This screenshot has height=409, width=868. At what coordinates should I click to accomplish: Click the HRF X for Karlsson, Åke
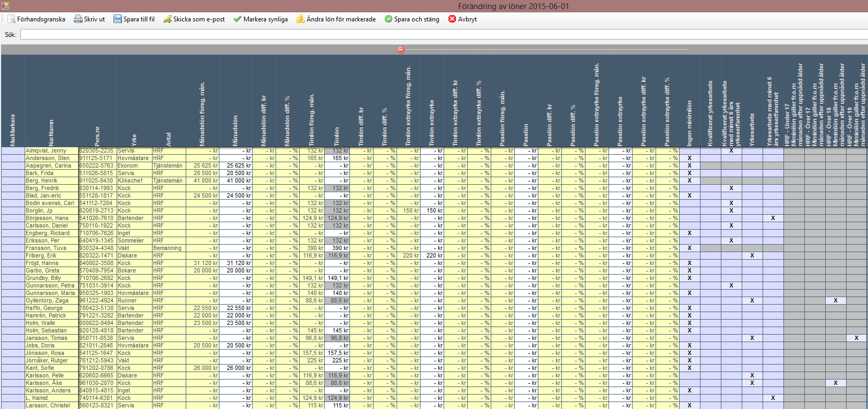[835, 383]
